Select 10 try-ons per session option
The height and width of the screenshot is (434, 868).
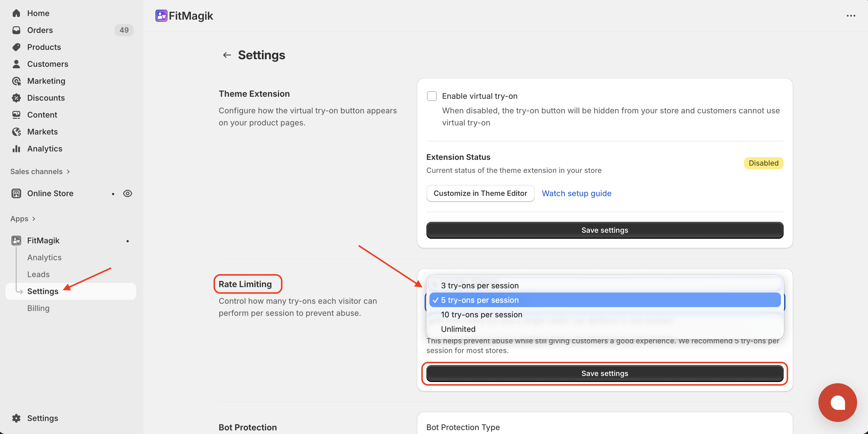click(481, 315)
